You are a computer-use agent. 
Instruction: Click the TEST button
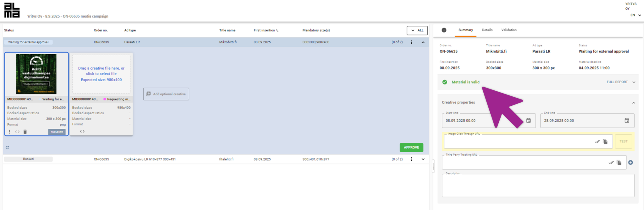623,142
